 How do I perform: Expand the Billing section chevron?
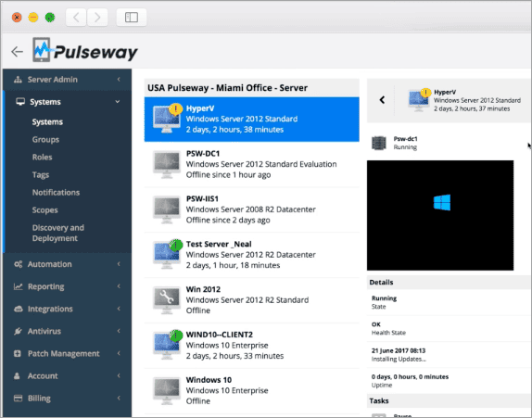point(119,398)
